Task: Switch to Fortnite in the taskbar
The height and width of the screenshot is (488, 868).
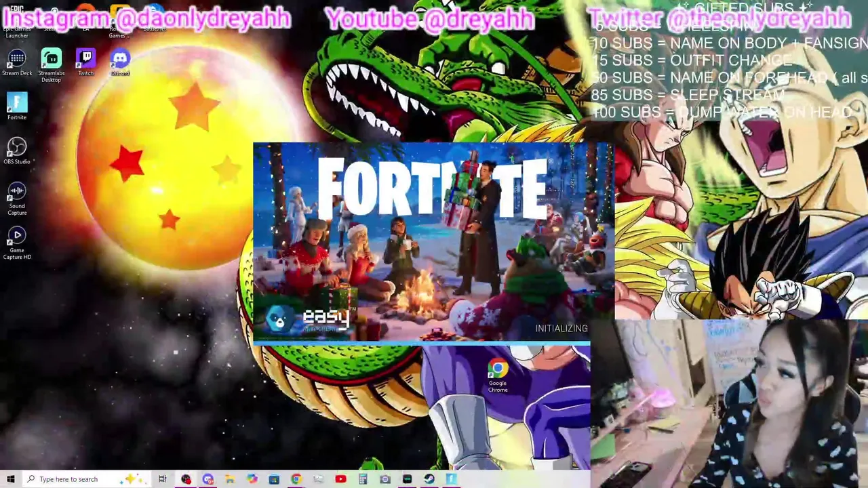Action: (x=452, y=479)
